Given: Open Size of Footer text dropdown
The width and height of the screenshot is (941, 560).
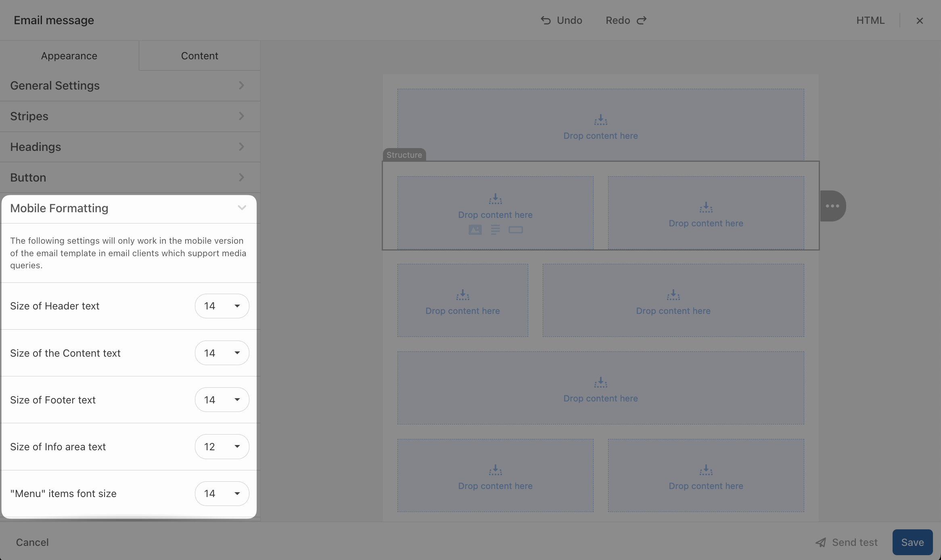Looking at the screenshot, I should pyautogui.click(x=222, y=400).
